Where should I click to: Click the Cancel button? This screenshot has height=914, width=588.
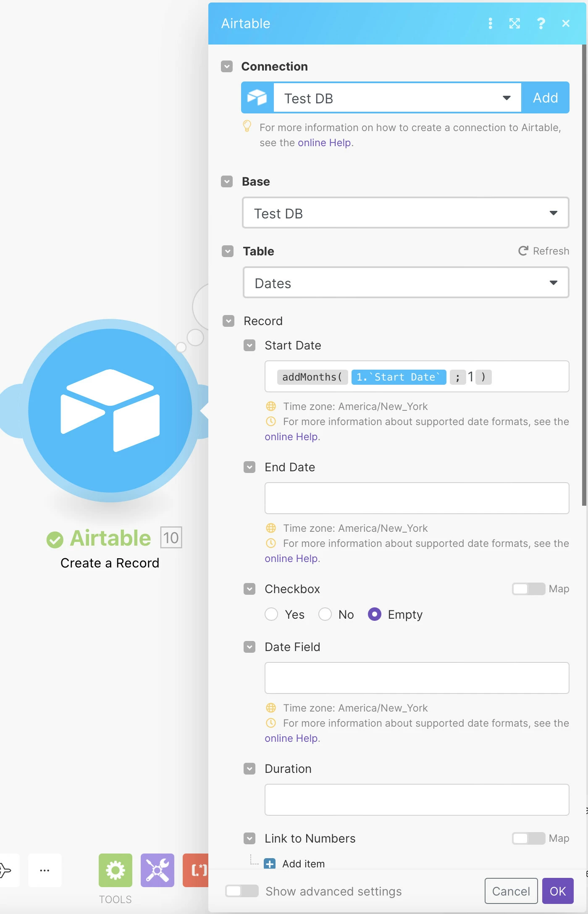pos(511,891)
